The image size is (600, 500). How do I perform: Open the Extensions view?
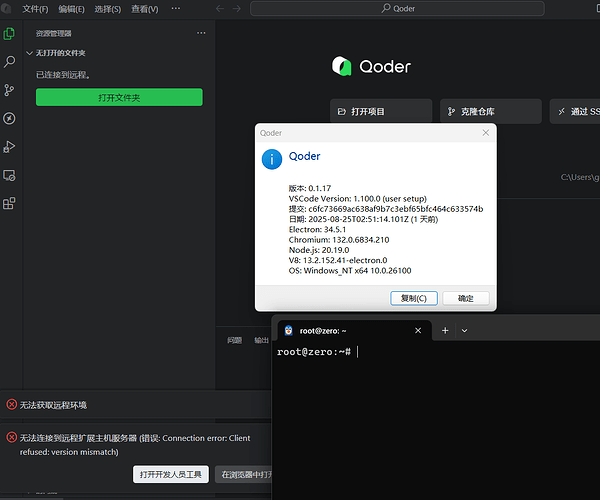click(9, 203)
